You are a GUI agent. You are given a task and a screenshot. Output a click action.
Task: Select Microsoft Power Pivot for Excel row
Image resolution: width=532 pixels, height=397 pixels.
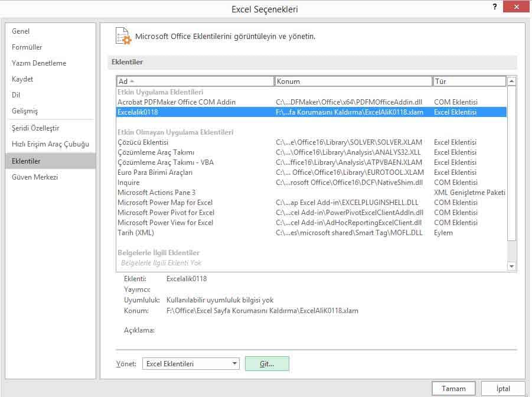tap(166, 213)
